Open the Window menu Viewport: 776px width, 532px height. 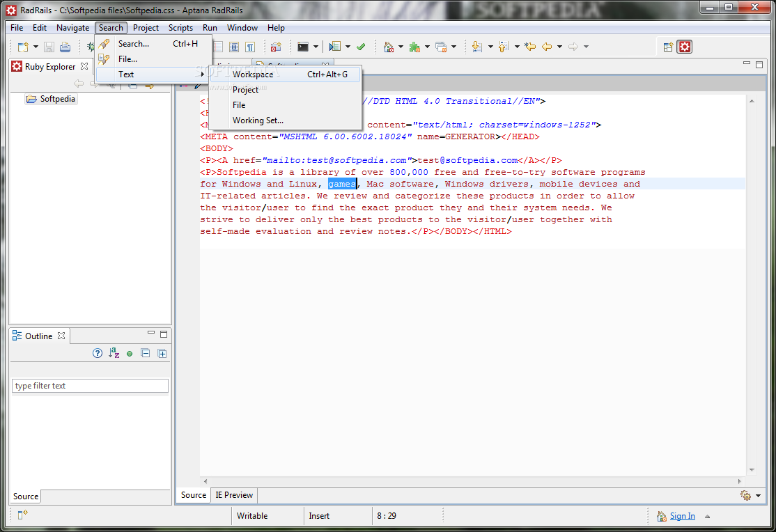click(x=242, y=28)
